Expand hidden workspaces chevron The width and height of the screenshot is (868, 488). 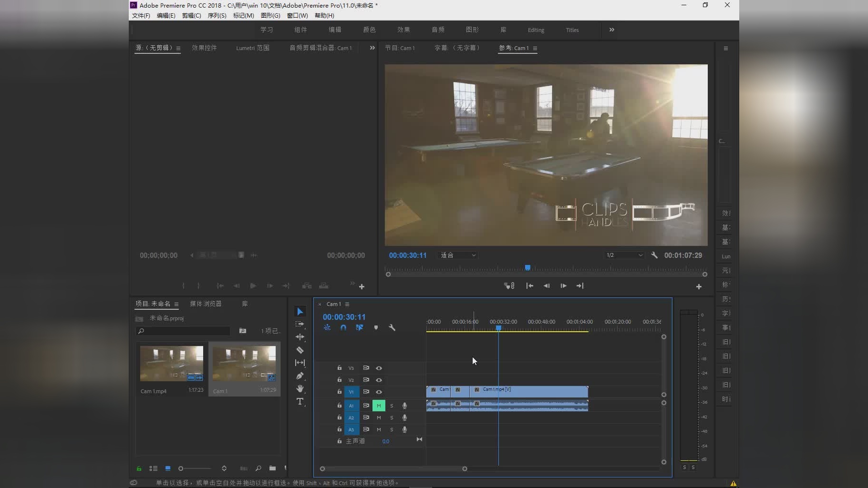tap(612, 30)
